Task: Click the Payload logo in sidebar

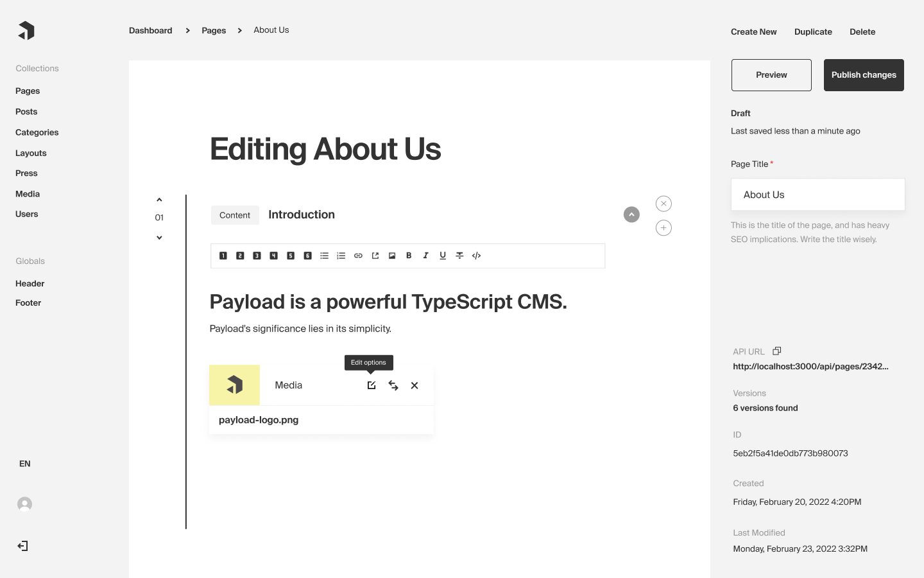Action: (26, 30)
